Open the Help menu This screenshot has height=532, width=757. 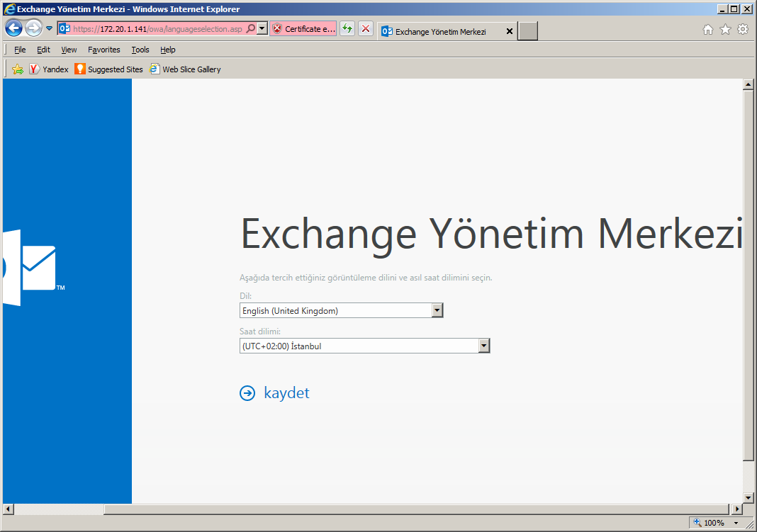click(x=167, y=50)
